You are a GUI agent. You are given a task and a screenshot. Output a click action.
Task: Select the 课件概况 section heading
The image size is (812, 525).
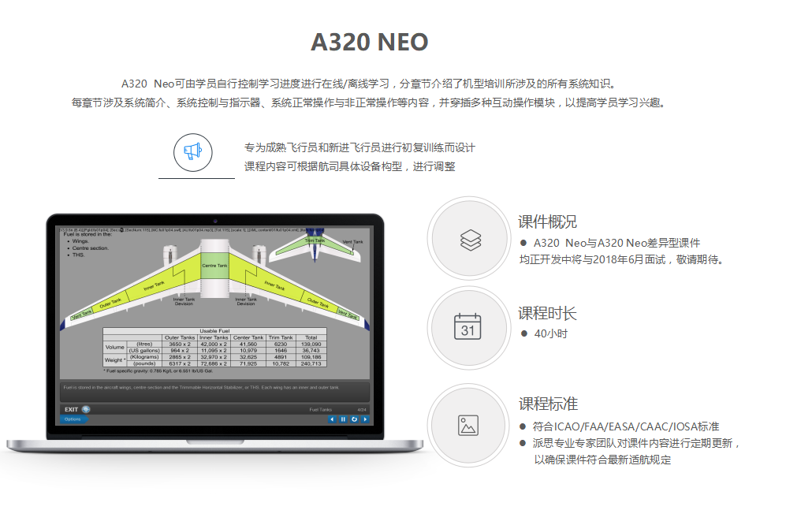pos(547,222)
